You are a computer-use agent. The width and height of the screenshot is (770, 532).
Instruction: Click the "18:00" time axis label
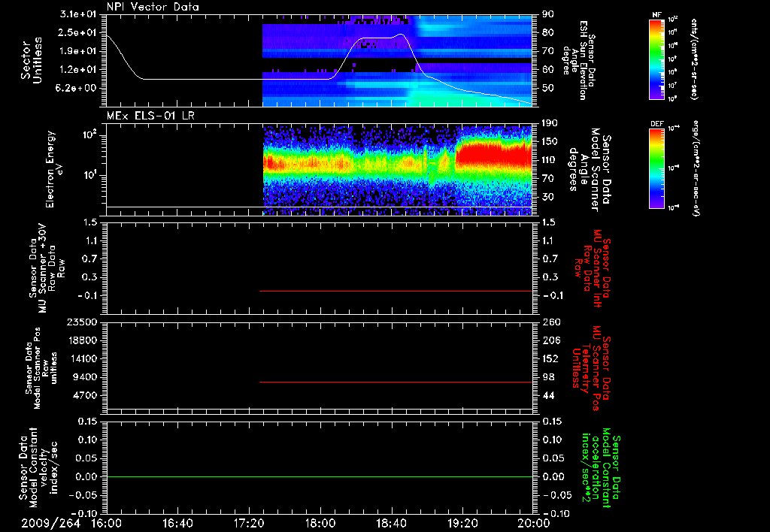(x=320, y=523)
